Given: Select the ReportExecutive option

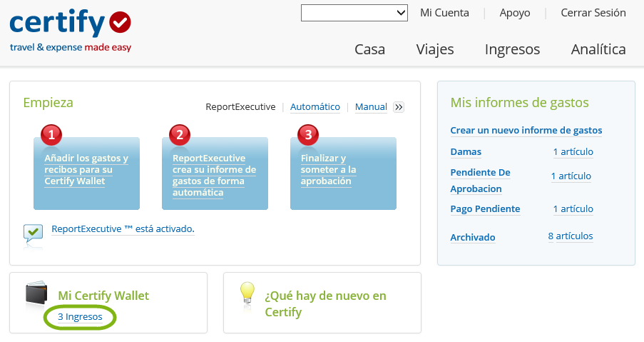Looking at the screenshot, I should tap(240, 107).
